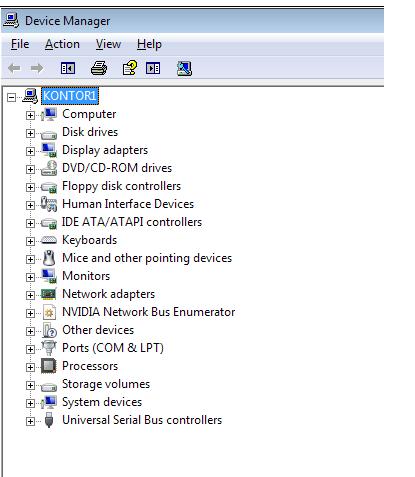Click the Show/Hide action pane icon
415x477 pixels.
[x=153, y=69]
